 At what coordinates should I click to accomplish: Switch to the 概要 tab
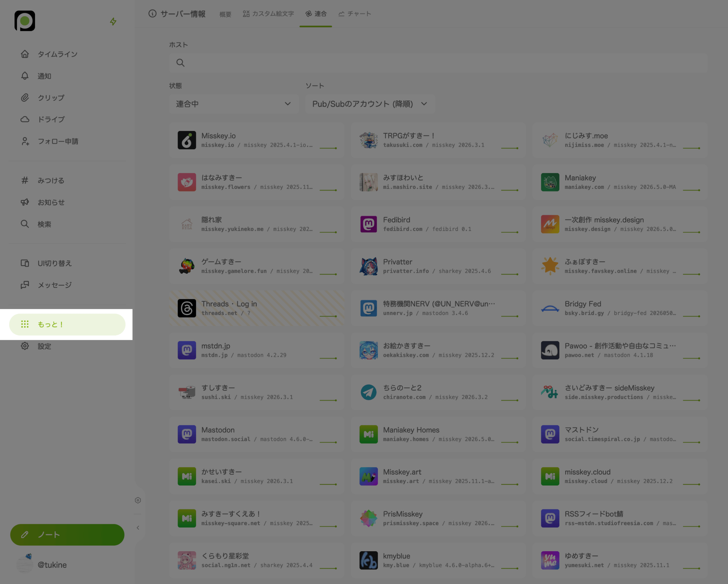(225, 14)
